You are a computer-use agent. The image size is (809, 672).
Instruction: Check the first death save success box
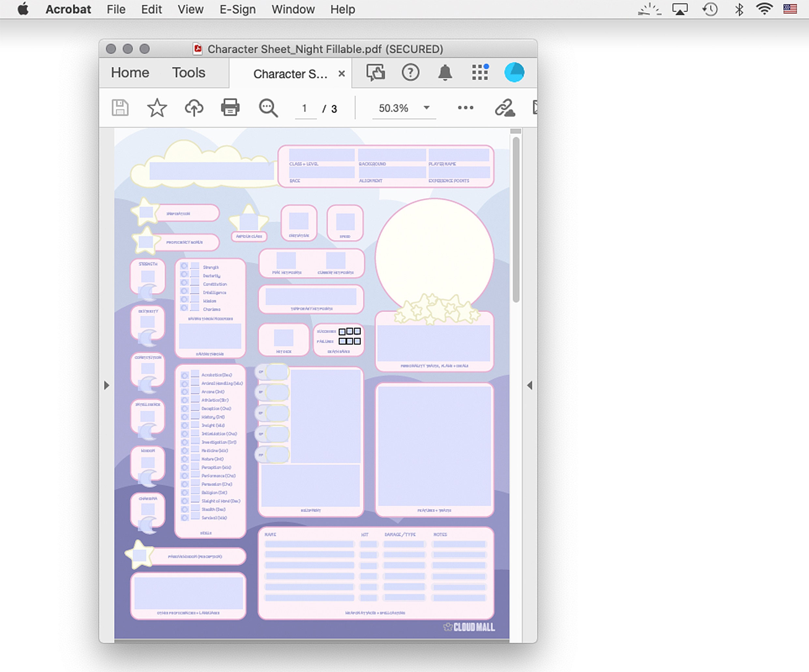coord(341,331)
